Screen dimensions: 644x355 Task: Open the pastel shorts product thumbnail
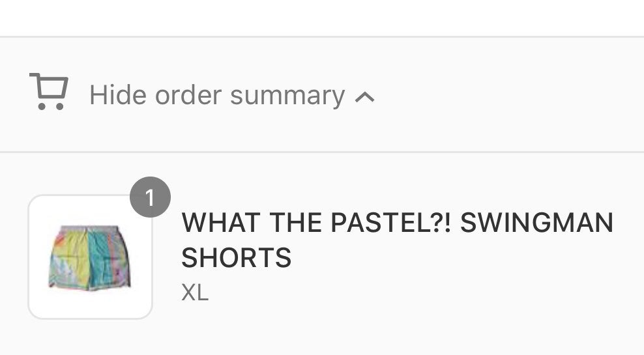pos(91,257)
